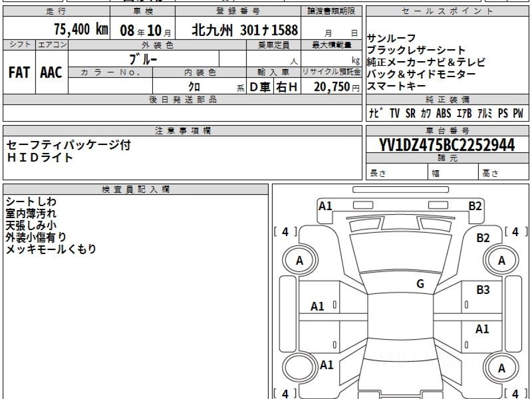
Task: Click the 登録番号 header cell
Action: click(238, 12)
